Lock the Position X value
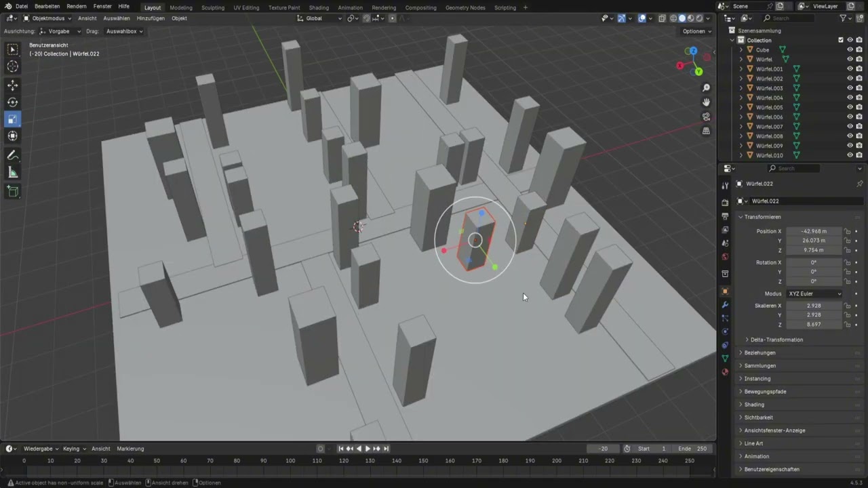 (x=848, y=231)
